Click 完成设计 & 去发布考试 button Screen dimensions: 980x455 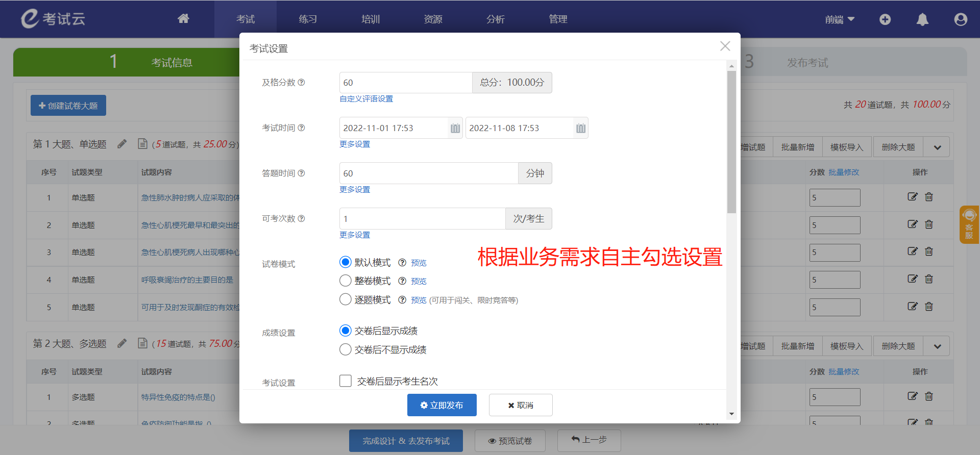[406, 441]
